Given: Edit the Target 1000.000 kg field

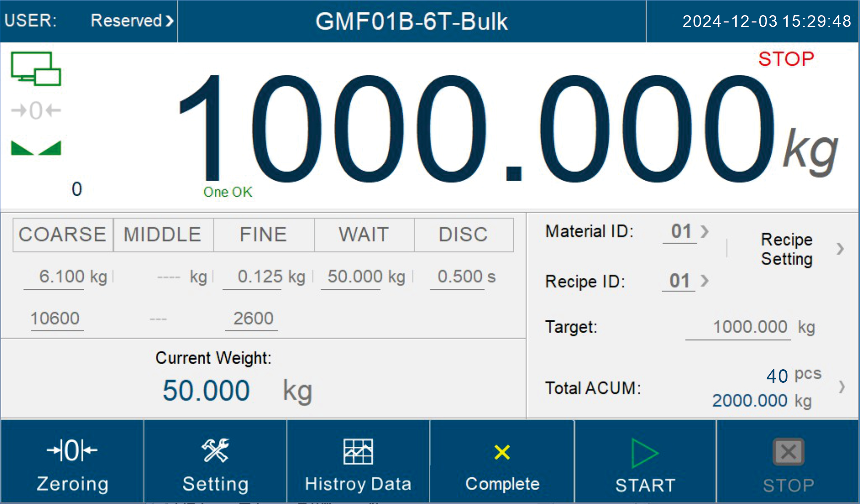Looking at the screenshot, I should [x=750, y=327].
